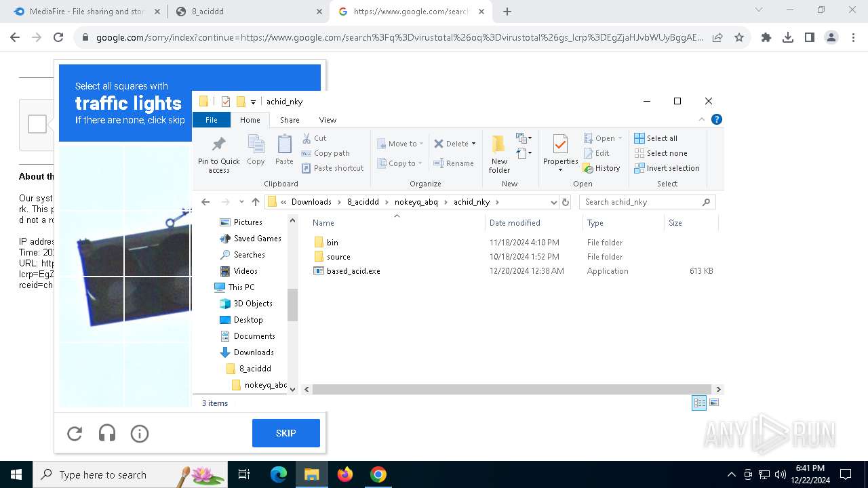Click the Downloads breadcrumb in address bar
Image resolution: width=868 pixels, height=488 pixels.
tap(311, 202)
